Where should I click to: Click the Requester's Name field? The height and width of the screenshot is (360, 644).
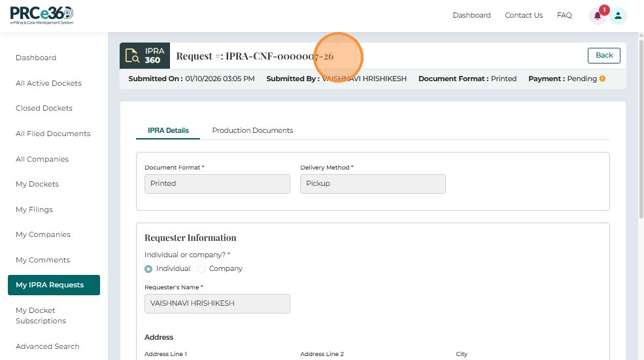(216, 304)
